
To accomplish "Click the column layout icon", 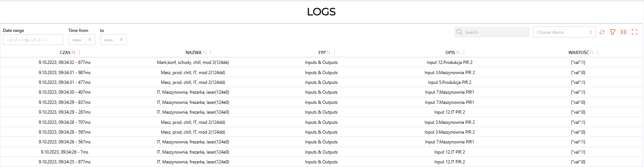I will (x=624, y=32).
